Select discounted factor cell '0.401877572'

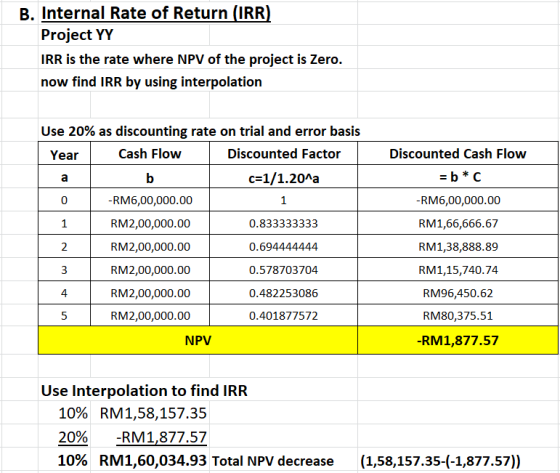click(x=283, y=316)
